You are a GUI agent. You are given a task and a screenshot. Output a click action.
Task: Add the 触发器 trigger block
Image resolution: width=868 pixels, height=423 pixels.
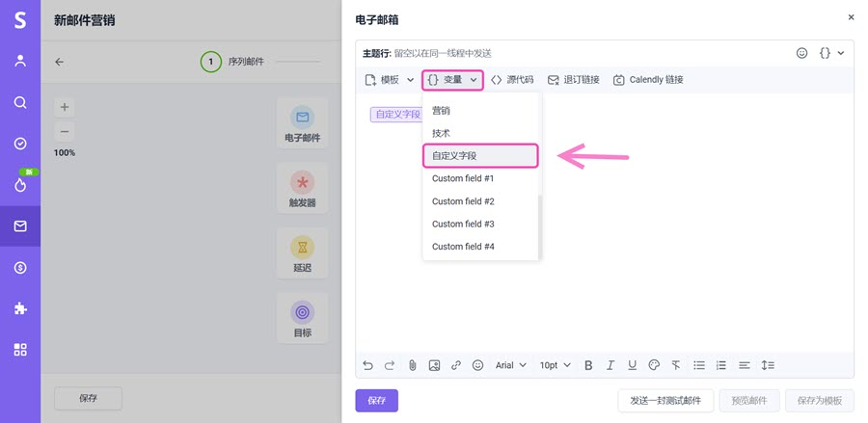point(302,189)
